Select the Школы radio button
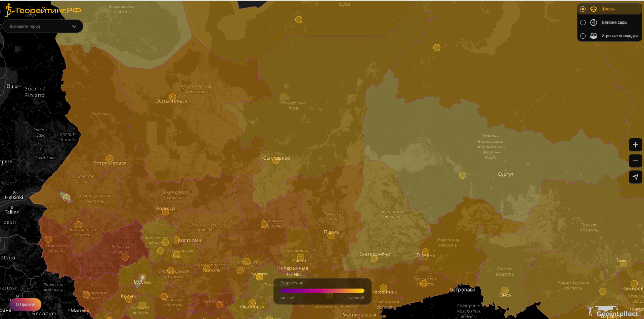This screenshot has height=319, width=644. coord(583,9)
